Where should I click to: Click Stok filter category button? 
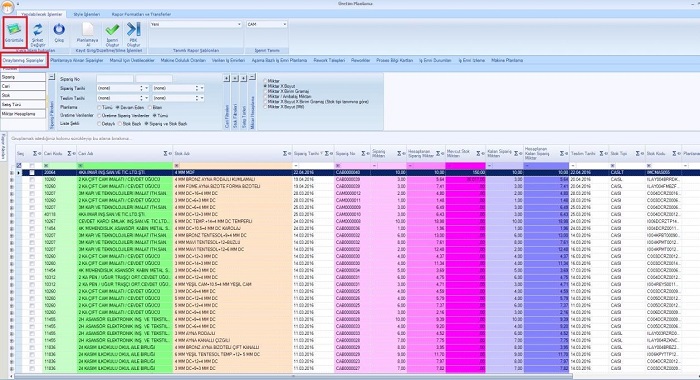point(23,95)
